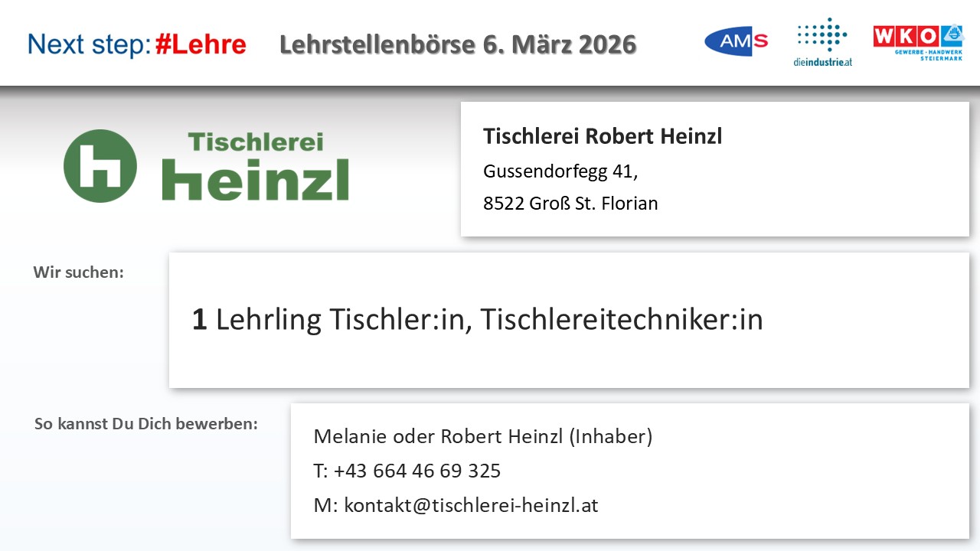Image resolution: width=980 pixels, height=551 pixels.
Task: Click the Melanie oder Robert Heinzl contact line
Action: (x=482, y=436)
